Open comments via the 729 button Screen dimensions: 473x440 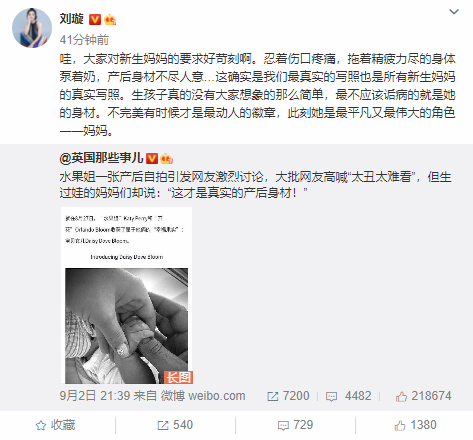point(295,425)
